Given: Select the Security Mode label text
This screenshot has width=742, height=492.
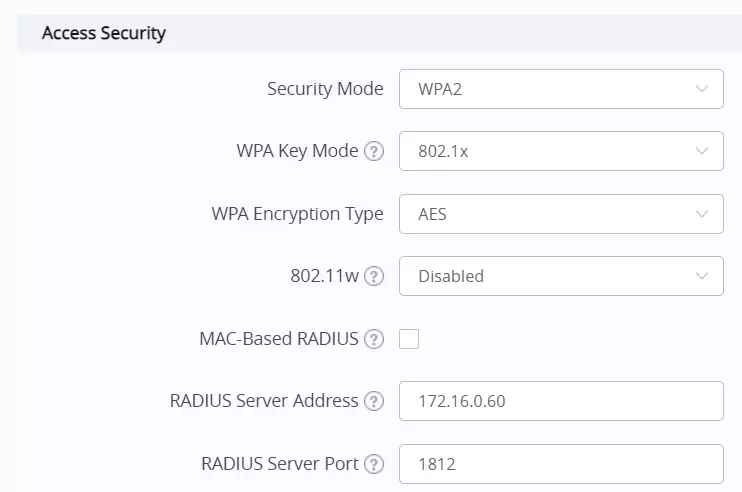Looking at the screenshot, I should pos(325,89).
